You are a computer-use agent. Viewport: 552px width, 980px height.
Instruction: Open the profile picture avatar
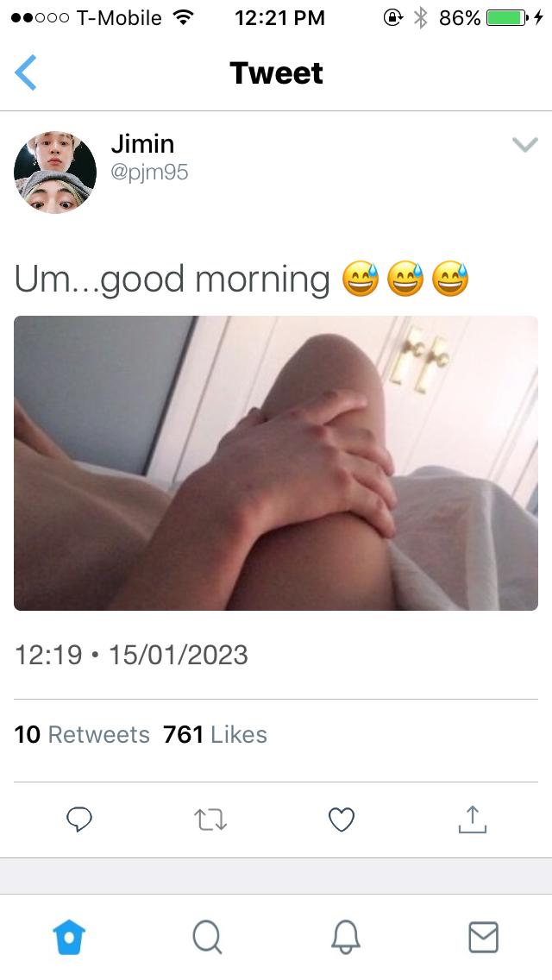point(55,173)
